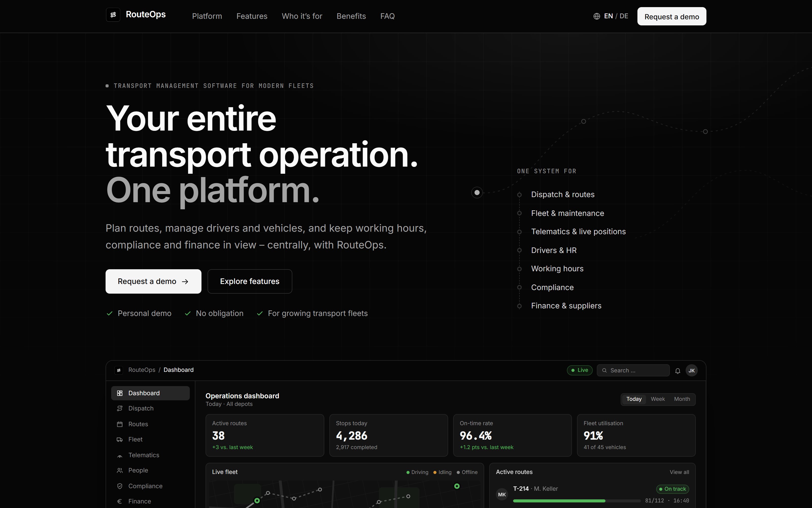The height and width of the screenshot is (508, 812).
Task: Open notifications bell icon
Action: click(678, 371)
